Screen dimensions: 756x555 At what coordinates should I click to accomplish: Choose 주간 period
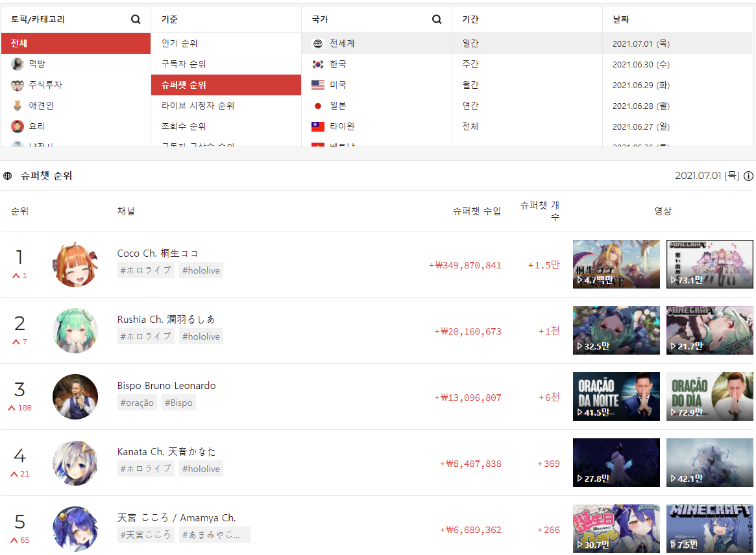pos(527,64)
